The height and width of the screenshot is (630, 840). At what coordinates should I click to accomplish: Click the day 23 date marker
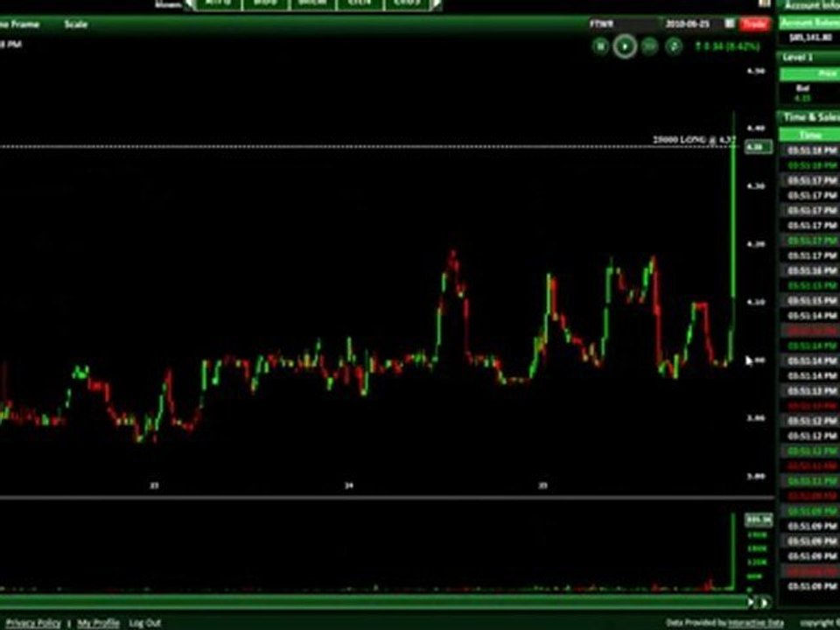tap(154, 486)
